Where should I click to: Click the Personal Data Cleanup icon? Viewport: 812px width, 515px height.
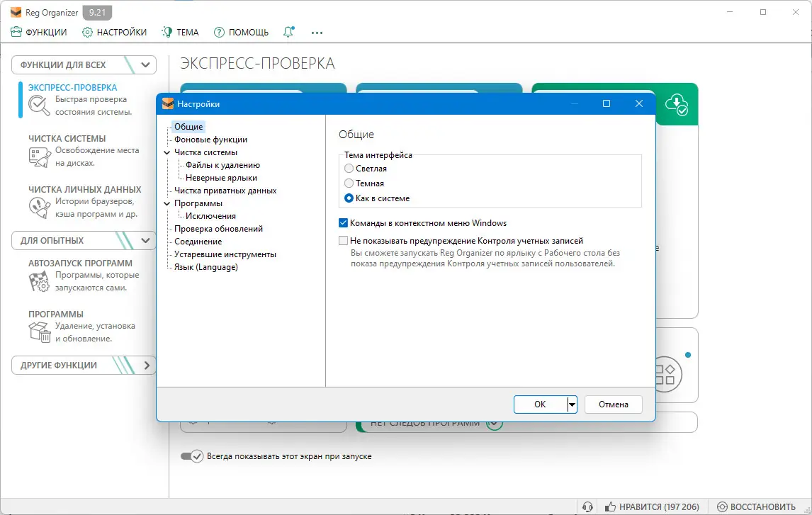point(40,208)
